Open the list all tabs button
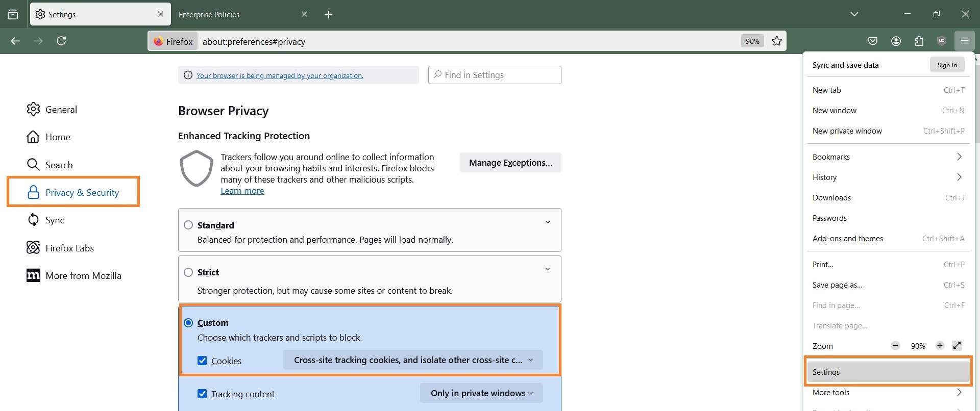980x411 pixels. (854, 14)
